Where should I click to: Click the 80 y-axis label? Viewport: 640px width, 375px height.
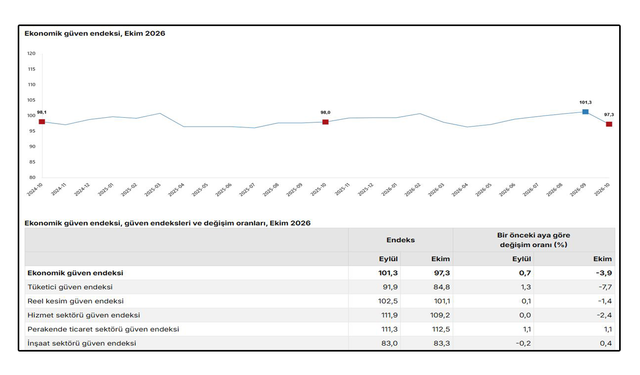[x=32, y=178]
